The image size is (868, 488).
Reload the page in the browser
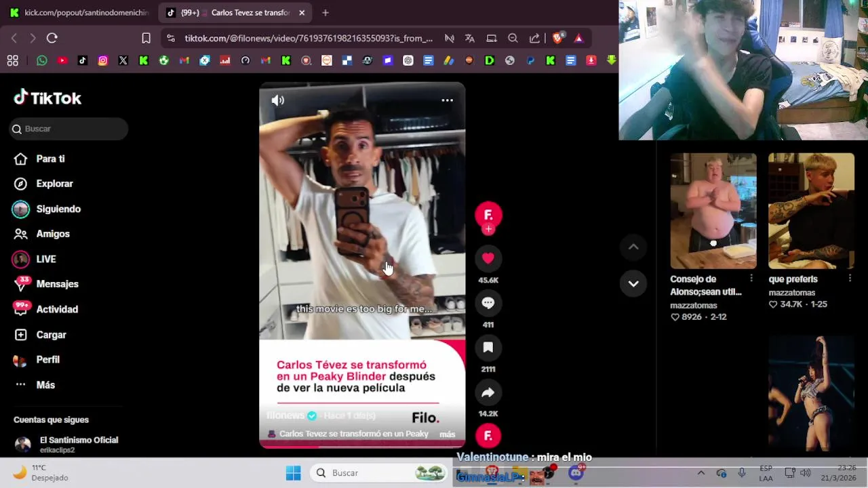pyautogui.click(x=52, y=38)
